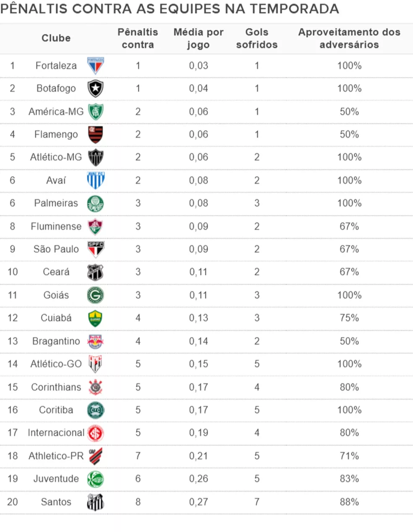Select the Flamengo club crest
413x532 pixels.
coord(96,135)
